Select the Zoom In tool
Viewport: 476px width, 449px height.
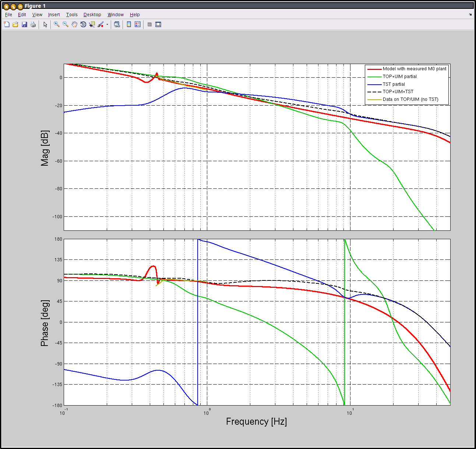57,24
